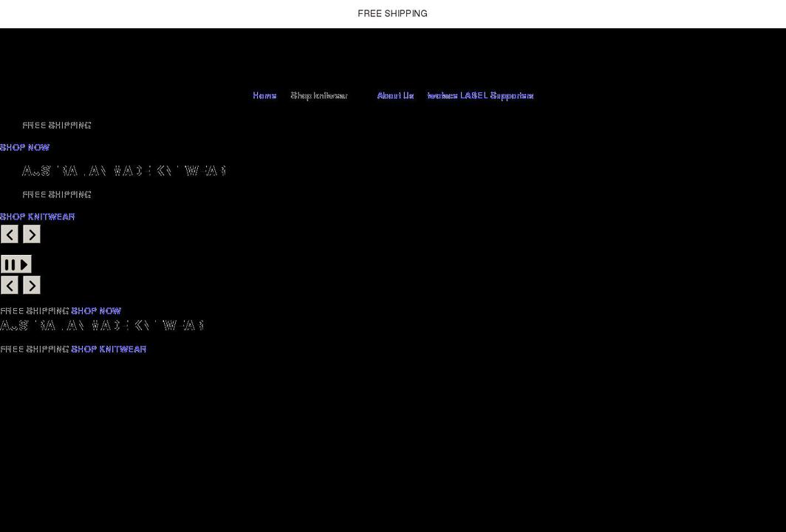
Task: Play the image slideshow
Action: click(24, 264)
